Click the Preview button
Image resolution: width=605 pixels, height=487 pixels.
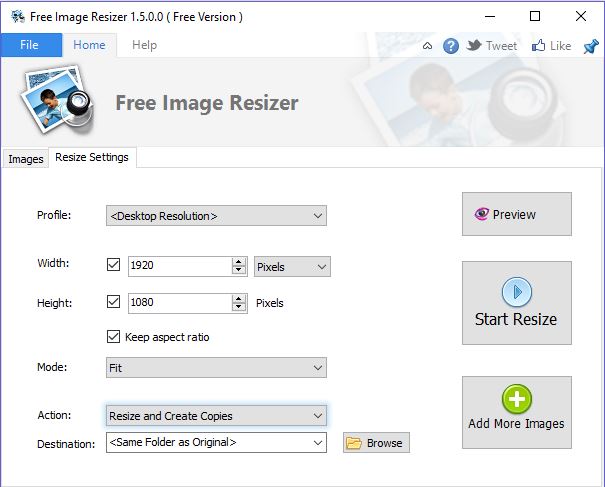pos(516,214)
